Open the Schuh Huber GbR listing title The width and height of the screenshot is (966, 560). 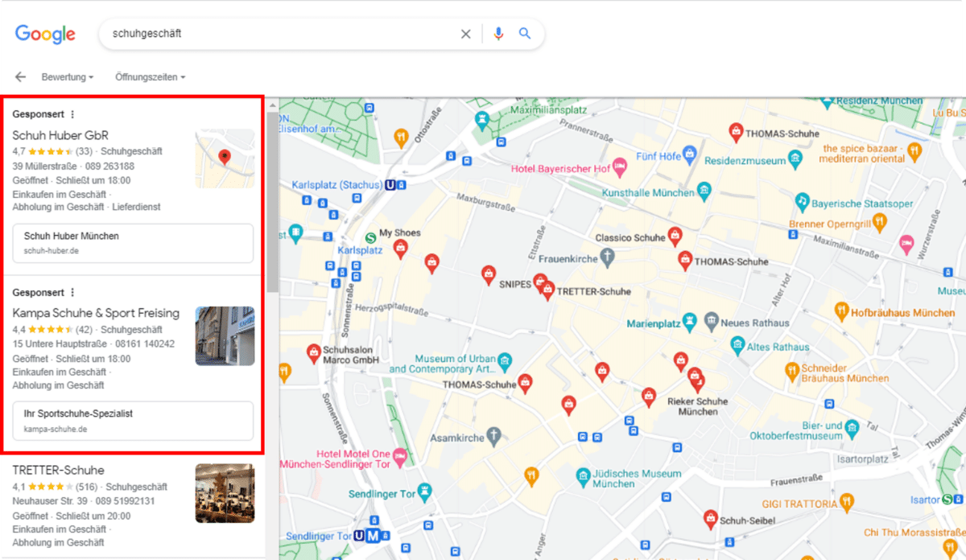[x=60, y=135]
